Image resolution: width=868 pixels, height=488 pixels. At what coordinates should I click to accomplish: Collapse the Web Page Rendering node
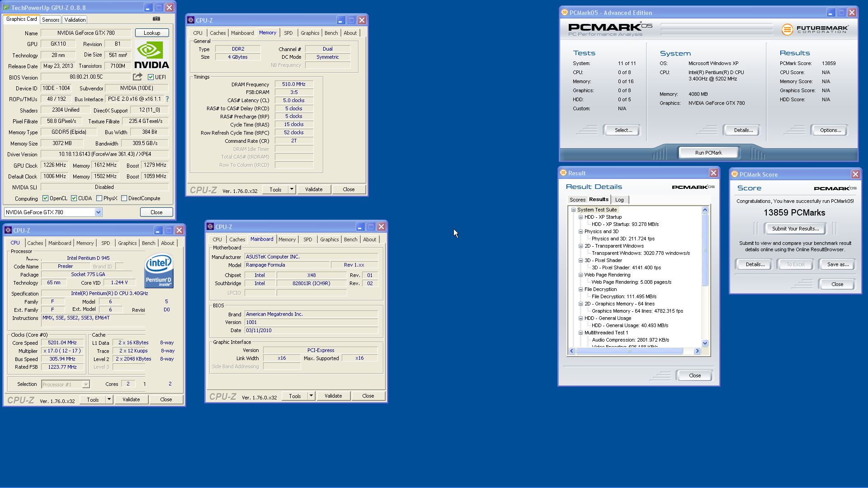coord(580,275)
